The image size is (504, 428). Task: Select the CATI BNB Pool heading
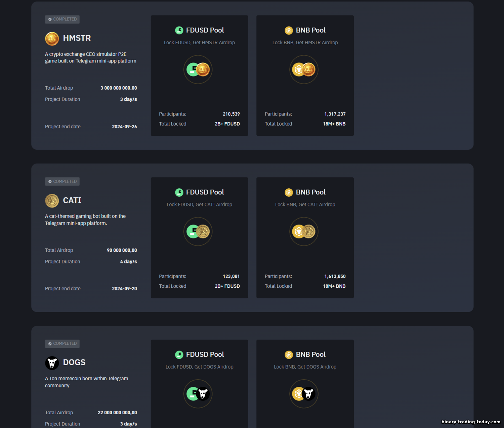tap(311, 192)
